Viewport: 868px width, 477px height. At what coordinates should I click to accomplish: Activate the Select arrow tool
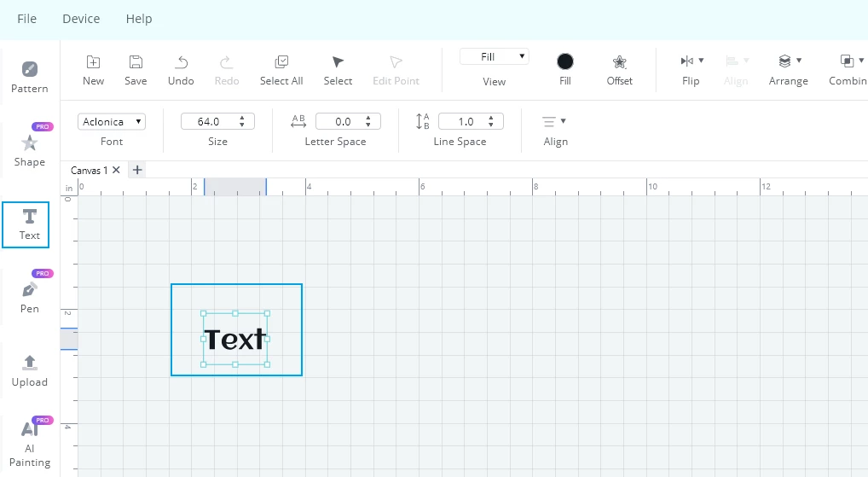point(338,70)
